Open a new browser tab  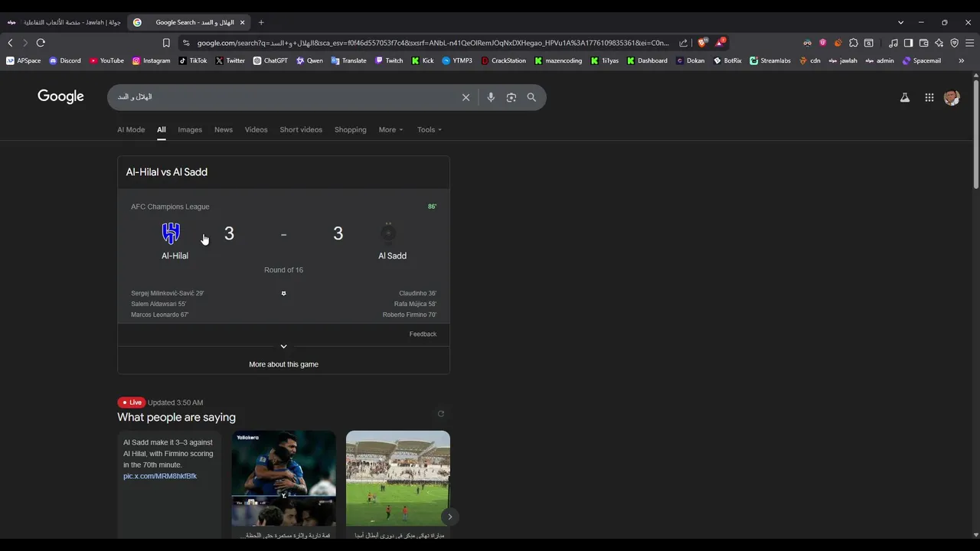point(261,22)
